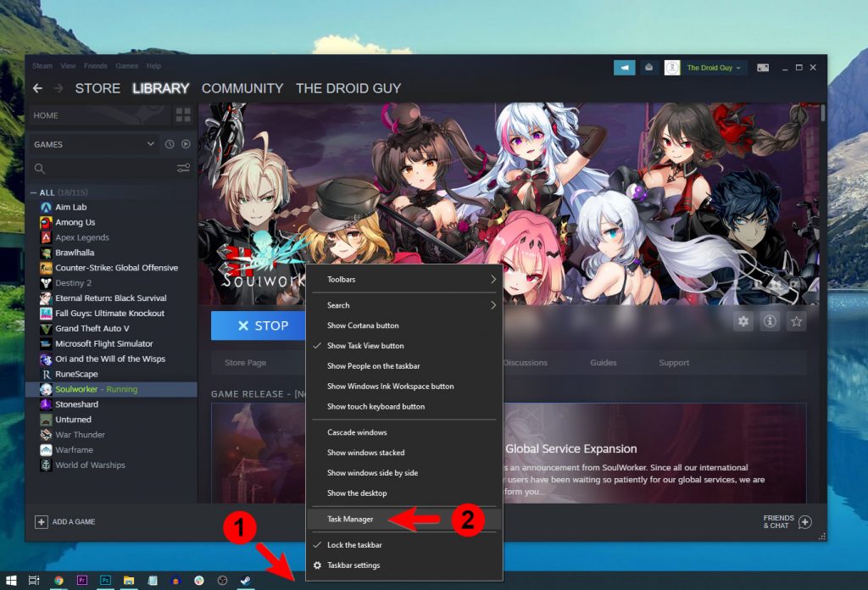
Task: Open the GAMES filter dropdown
Action: point(94,144)
